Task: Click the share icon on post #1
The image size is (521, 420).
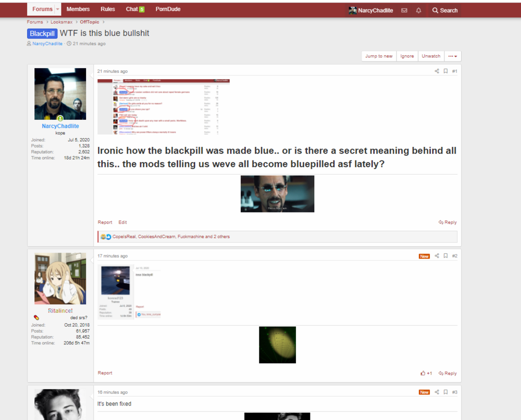Action: coord(437,71)
